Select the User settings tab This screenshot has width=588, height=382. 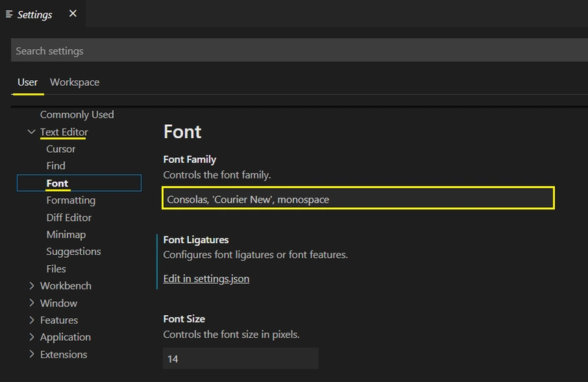tap(28, 82)
